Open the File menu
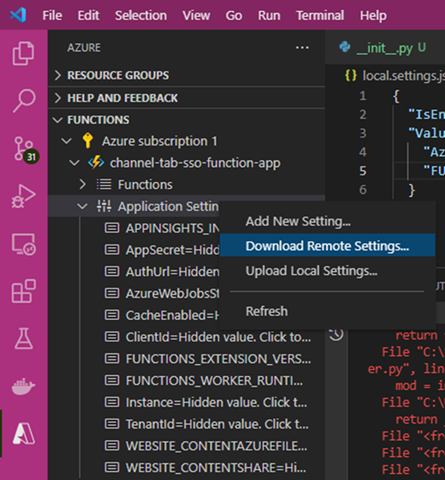445x480 pixels. pyautogui.click(x=52, y=15)
